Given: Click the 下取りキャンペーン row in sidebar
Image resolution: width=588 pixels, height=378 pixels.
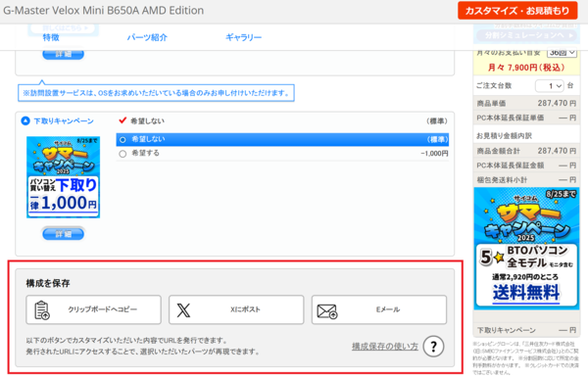Looking at the screenshot, I should click(x=526, y=330).
